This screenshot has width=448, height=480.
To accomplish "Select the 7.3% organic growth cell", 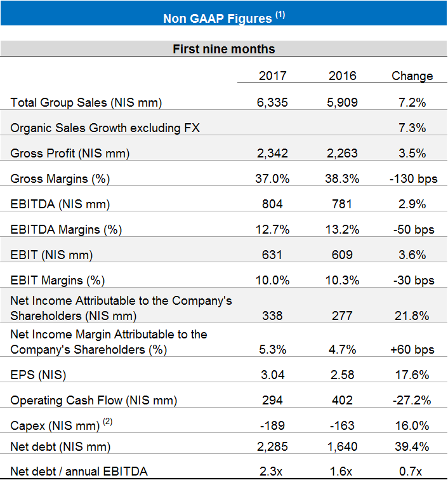I will [x=412, y=128].
